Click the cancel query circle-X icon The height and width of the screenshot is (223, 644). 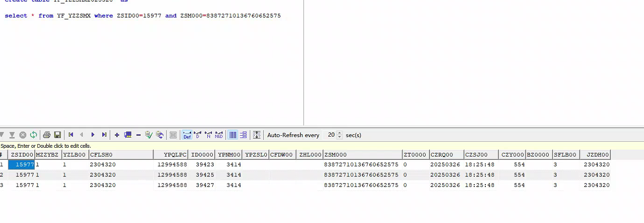pyautogui.click(x=23, y=135)
